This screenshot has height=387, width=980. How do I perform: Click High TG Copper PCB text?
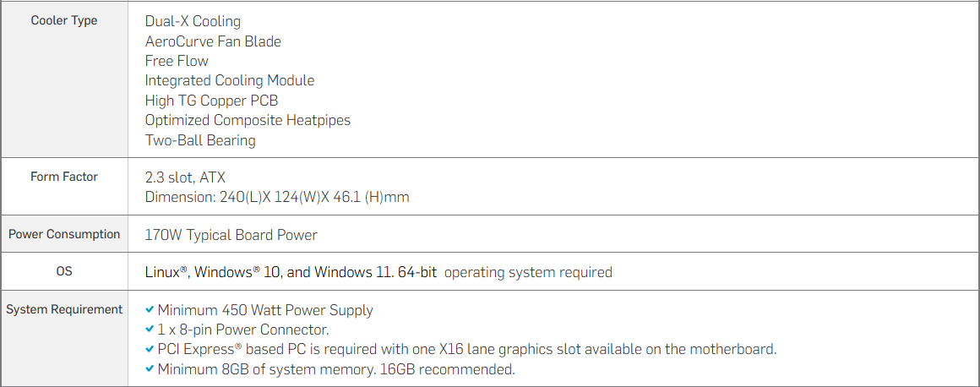211,101
